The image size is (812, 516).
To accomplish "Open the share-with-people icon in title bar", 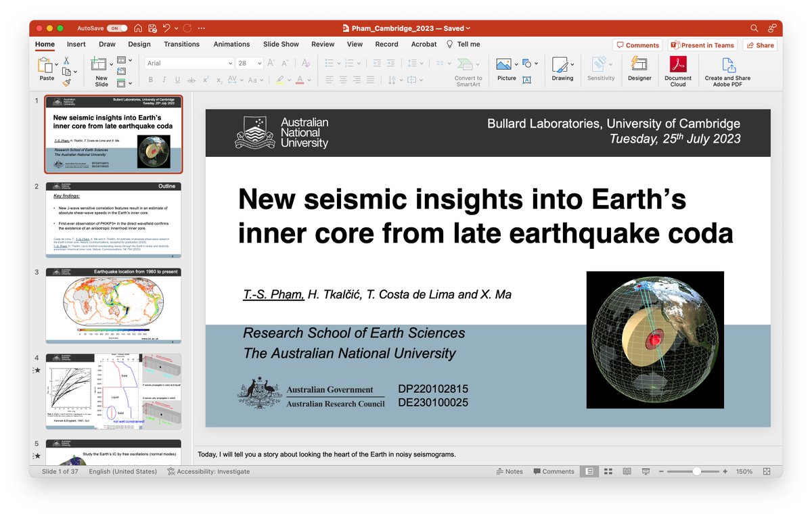I will [772, 28].
